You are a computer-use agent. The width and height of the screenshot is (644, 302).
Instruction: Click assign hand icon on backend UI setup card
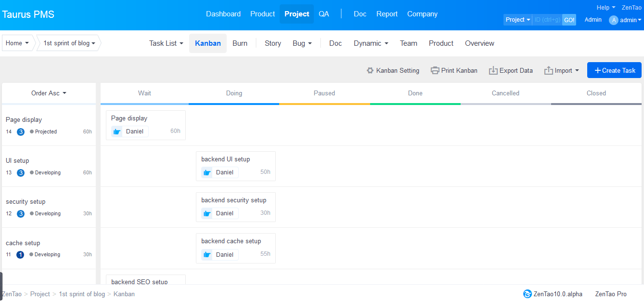point(206,172)
